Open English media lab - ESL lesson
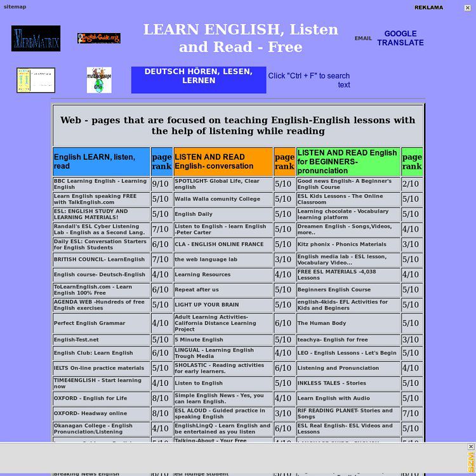Screen dimensions: 476x476 (342, 260)
